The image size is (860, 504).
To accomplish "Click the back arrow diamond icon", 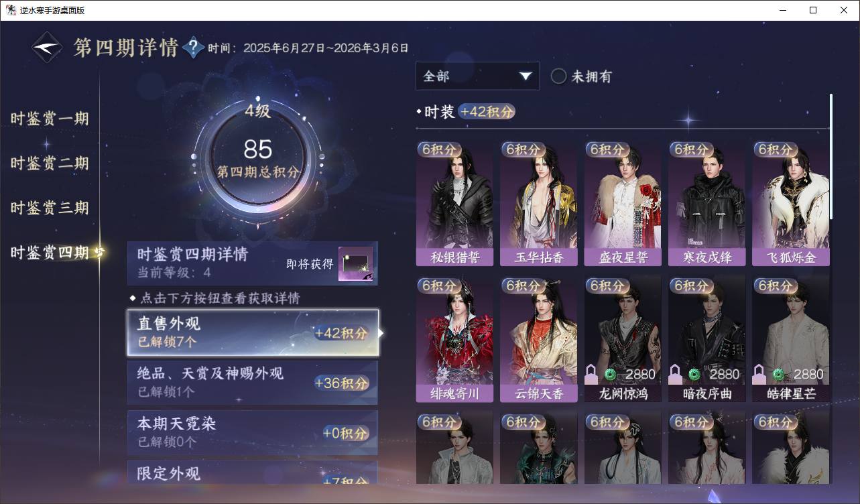I will point(47,48).
